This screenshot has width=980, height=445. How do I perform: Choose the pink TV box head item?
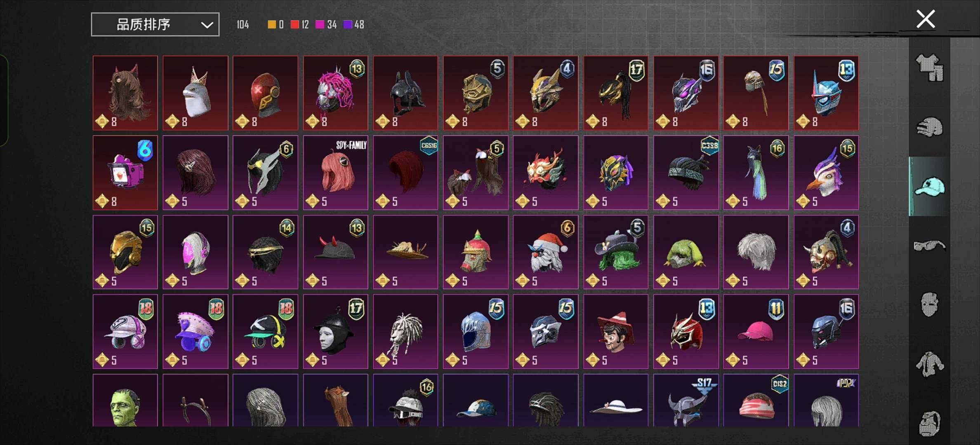click(125, 173)
